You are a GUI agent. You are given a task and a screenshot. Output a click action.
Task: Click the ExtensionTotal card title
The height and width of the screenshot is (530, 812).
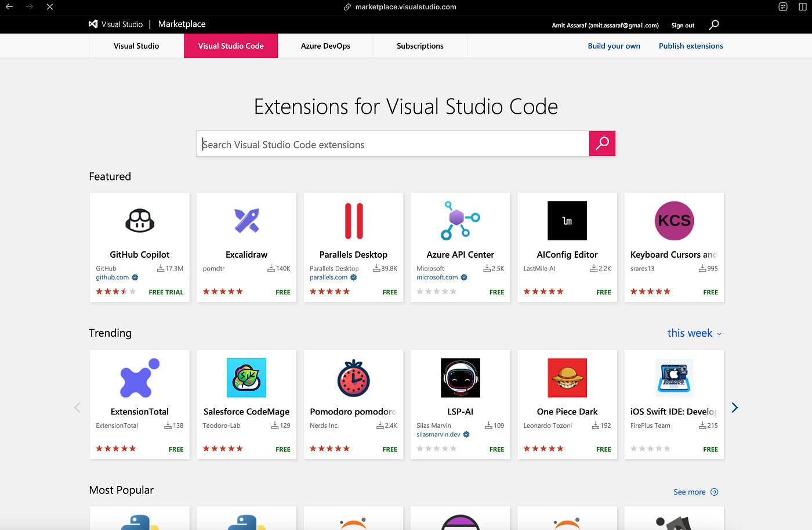coord(140,412)
